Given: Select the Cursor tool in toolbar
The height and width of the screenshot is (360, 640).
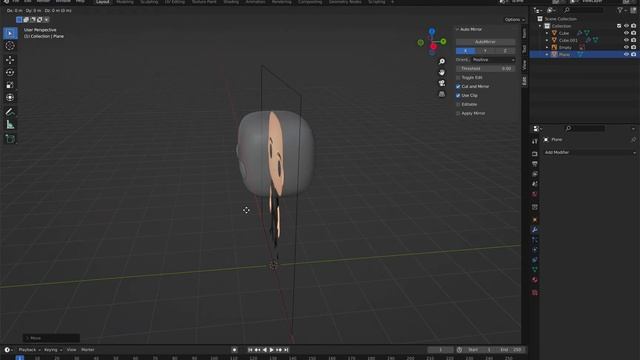Looking at the screenshot, I should (x=10, y=46).
